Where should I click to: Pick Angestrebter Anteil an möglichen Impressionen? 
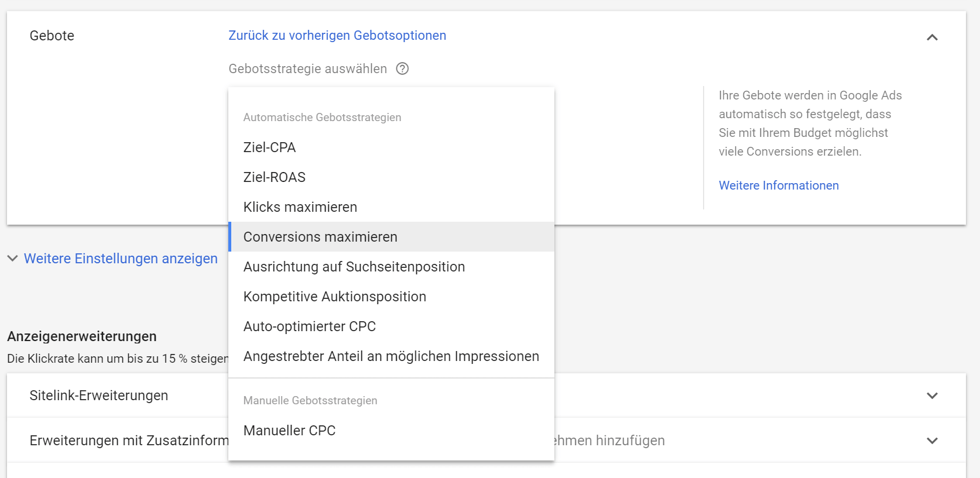(x=391, y=356)
